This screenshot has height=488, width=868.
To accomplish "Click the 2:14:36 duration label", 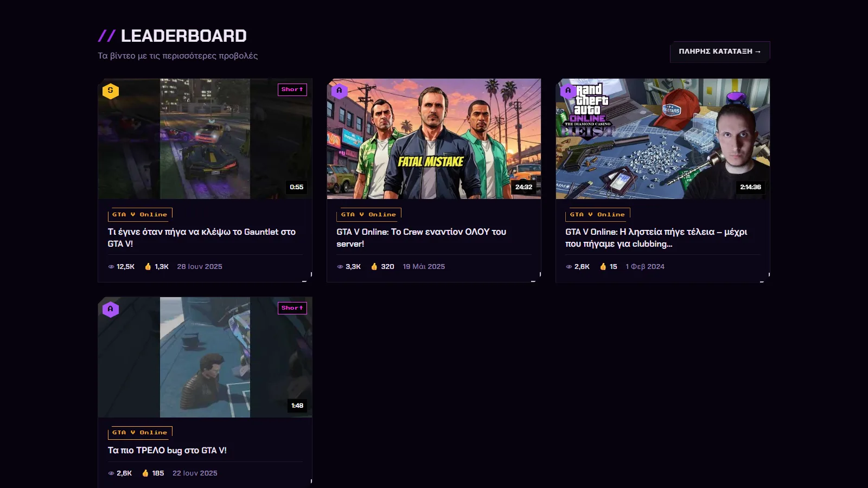I will point(751,187).
